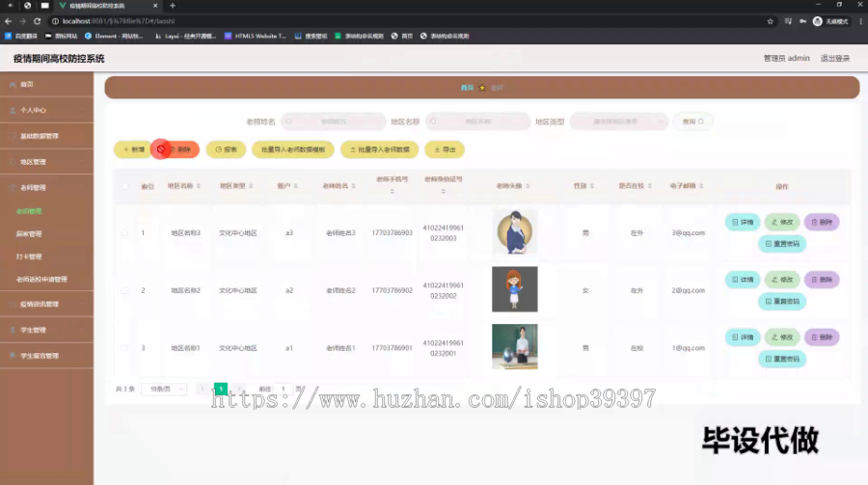The image size is (868, 485).
Task: Open a new browser tab with plus icon
Action: [173, 6]
